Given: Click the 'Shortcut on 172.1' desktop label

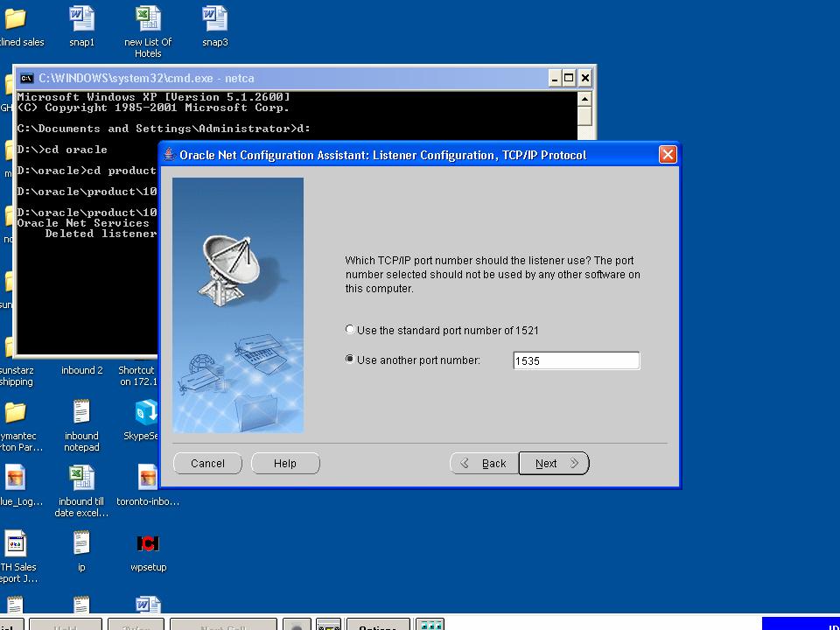Looking at the screenshot, I should (x=137, y=376).
